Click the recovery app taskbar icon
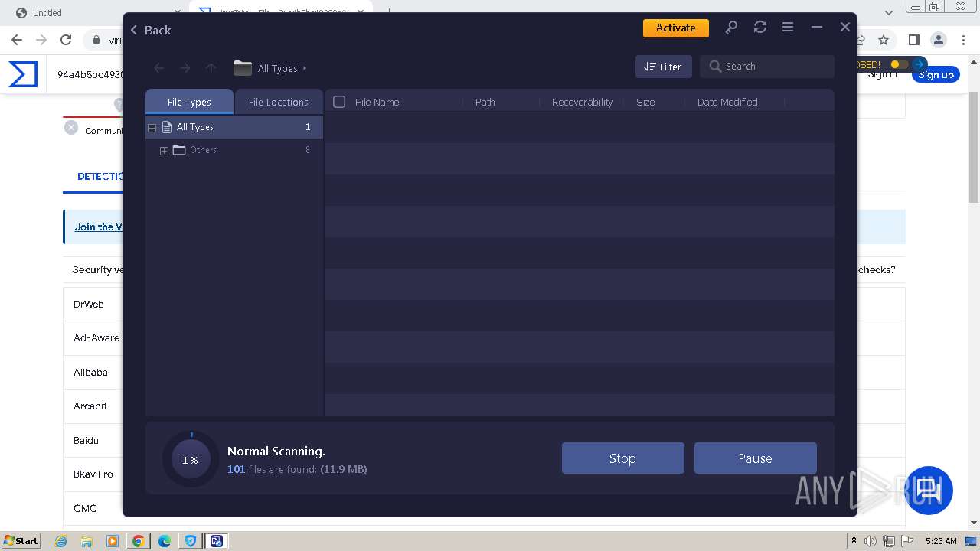Image resolution: width=980 pixels, height=551 pixels. 217,541
